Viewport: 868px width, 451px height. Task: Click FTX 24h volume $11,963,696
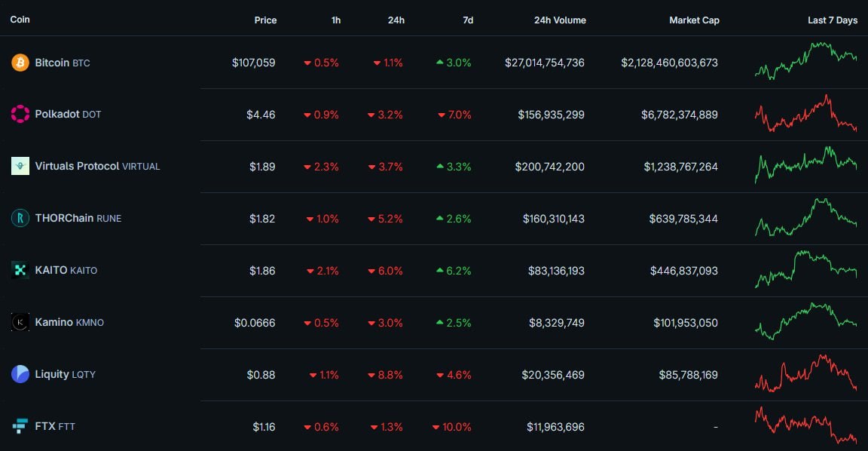point(555,427)
